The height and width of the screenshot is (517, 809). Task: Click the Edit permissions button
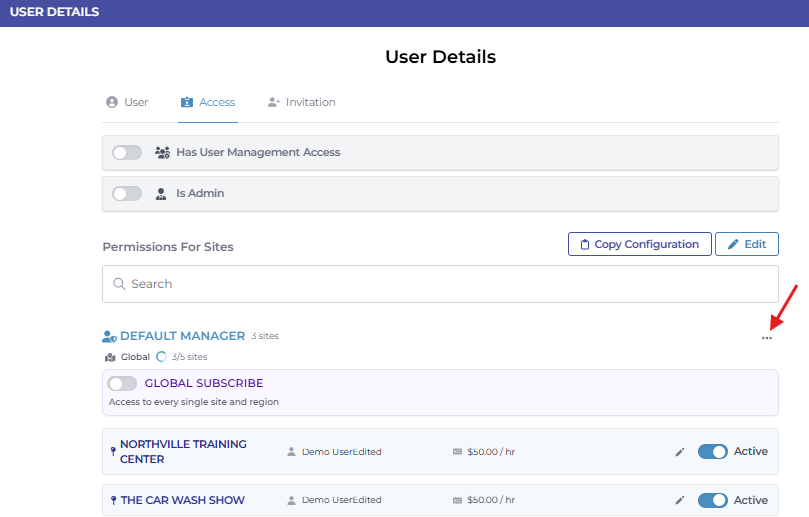point(746,244)
